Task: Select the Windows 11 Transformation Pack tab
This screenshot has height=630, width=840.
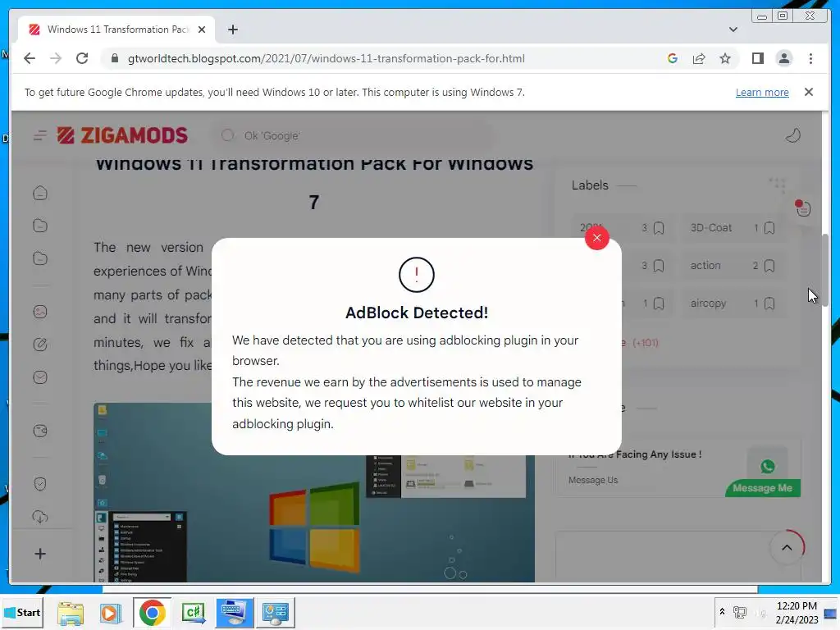Action: pos(116,30)
